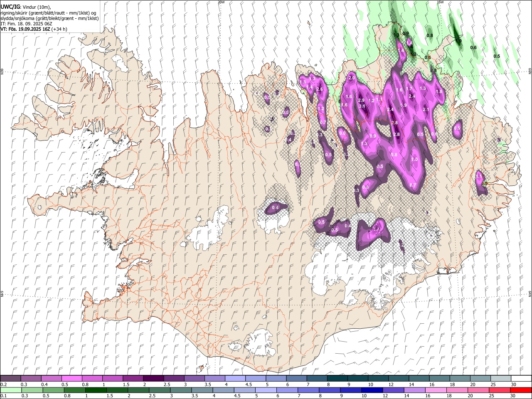This screenshot has width=532, height=399.
Task: Pick the light grey snow swatch between 25 and 30
Action: tap(500, 379)
